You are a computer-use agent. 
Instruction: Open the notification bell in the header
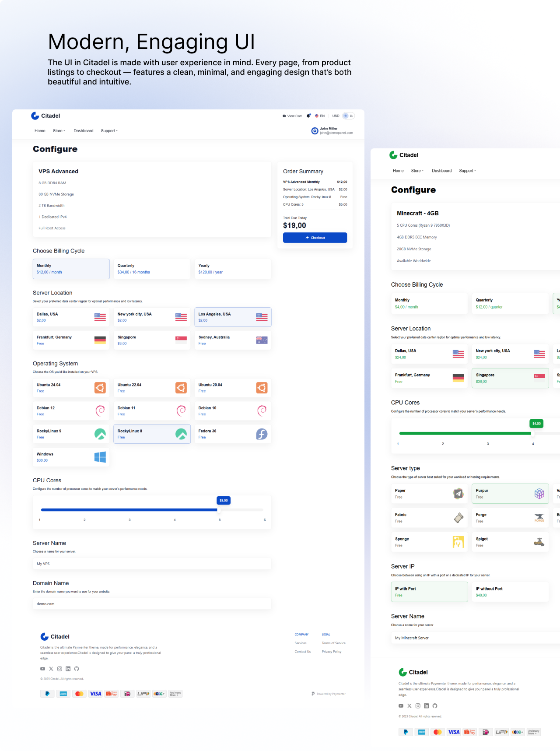(308, 116)
